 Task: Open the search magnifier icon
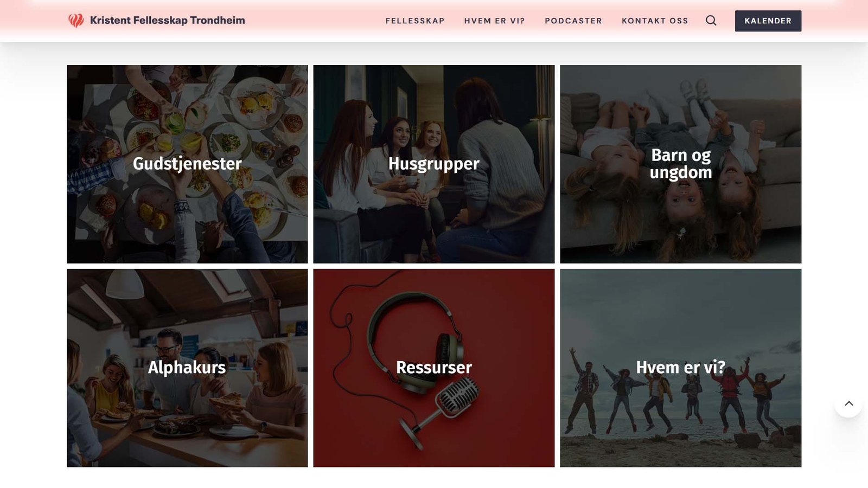pyautogui.click(x=711, y=21)
